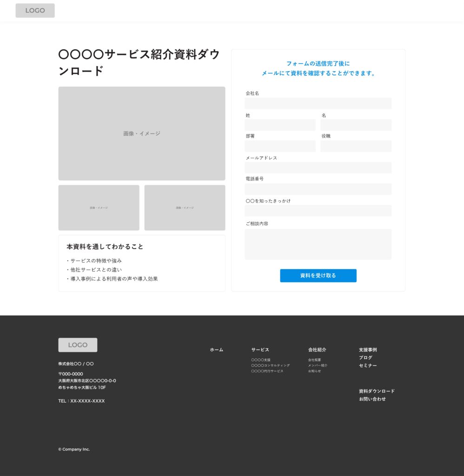Open the お問い合わせ footer link

(x=372, y=399)
